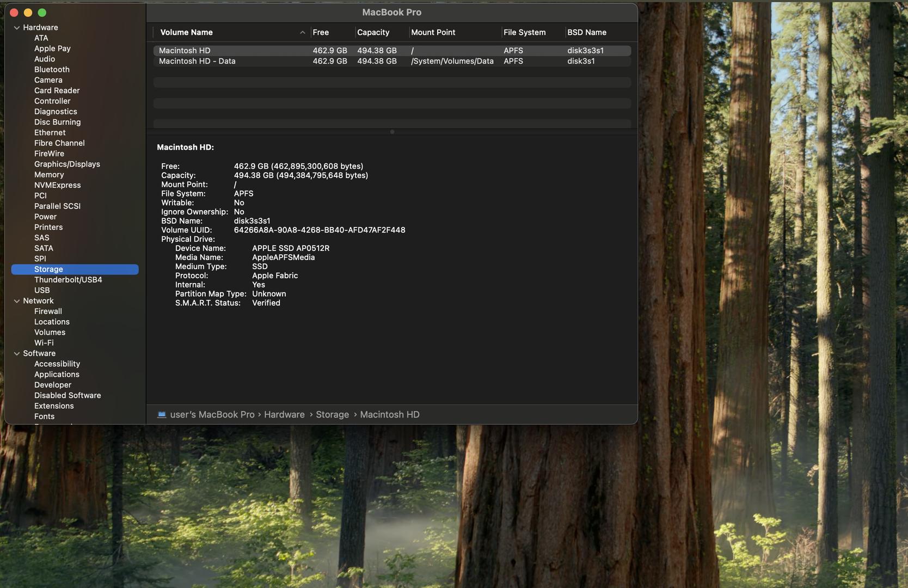908x588 pixels.
Task: Open Applications list
Action: [x=57, y=375]
